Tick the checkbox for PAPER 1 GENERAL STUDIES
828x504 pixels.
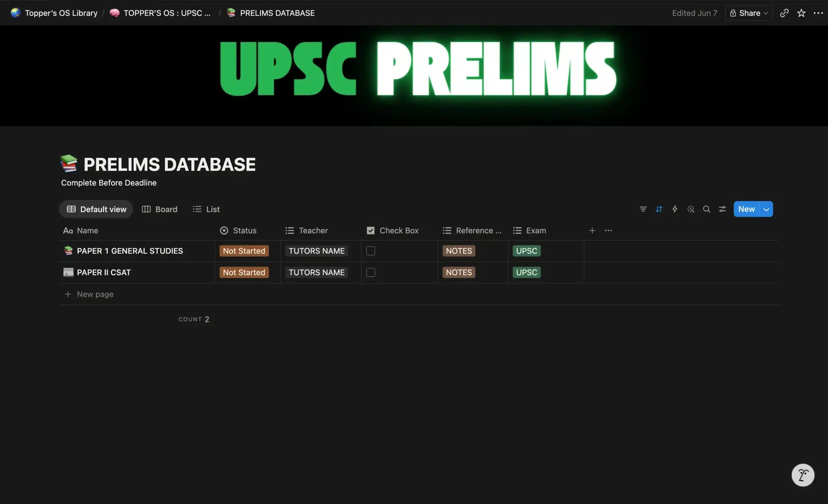click(370, 251)
